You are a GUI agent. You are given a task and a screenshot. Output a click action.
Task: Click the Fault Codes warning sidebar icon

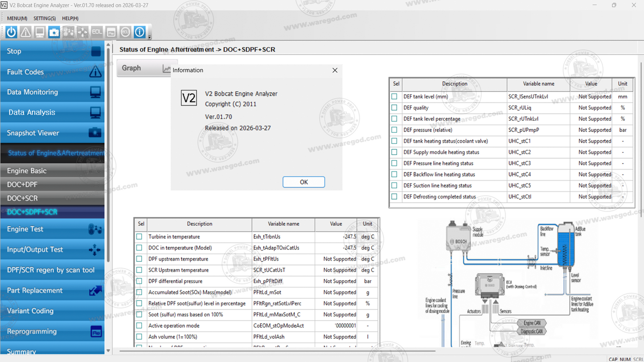95,72
